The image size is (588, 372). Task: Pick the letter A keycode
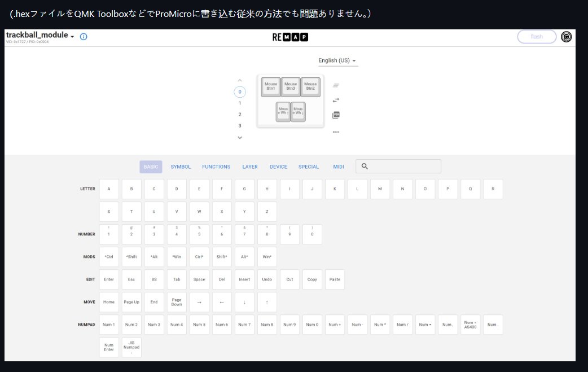109,189
